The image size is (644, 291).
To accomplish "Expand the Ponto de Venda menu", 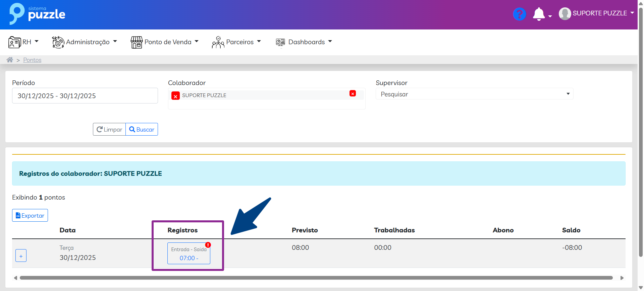I will (x=165, y=42).
